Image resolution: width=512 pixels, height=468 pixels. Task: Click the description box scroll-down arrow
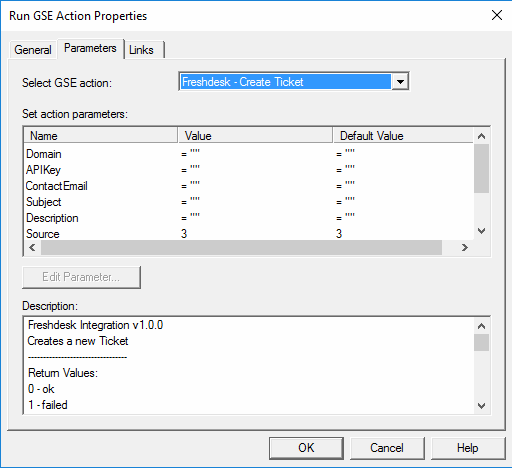point(481,406)
